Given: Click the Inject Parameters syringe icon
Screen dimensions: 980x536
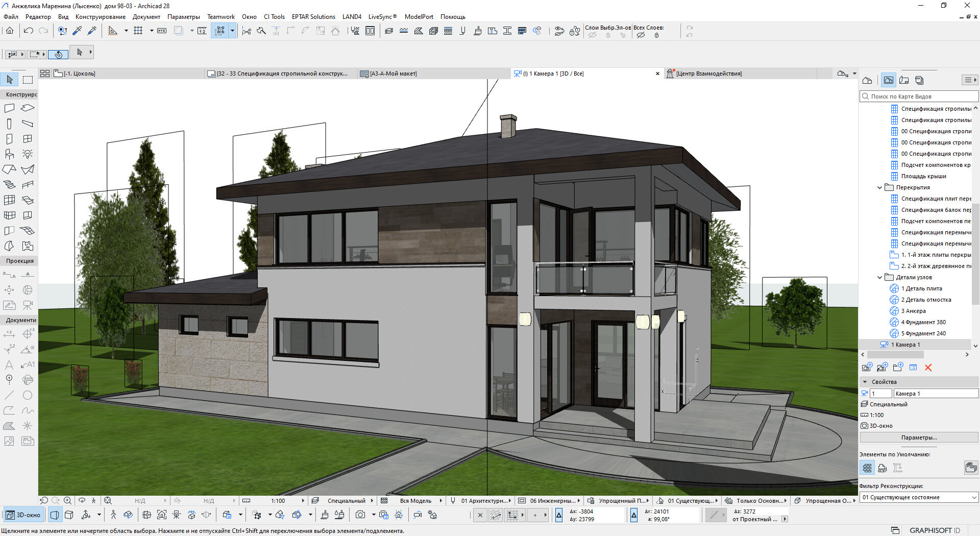Looking at the screenshot, I should (92, 31).
